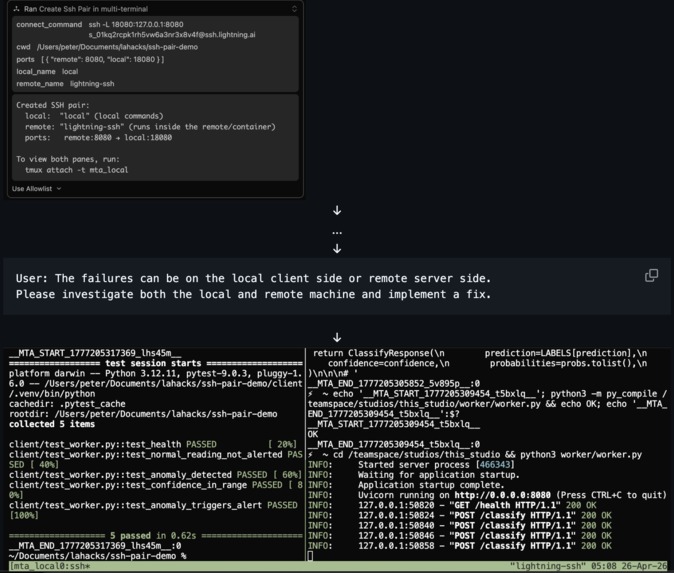Click the test_normal_reading_not_alerted line
Screen dimensions: 674x573
(x=156, y=460)
